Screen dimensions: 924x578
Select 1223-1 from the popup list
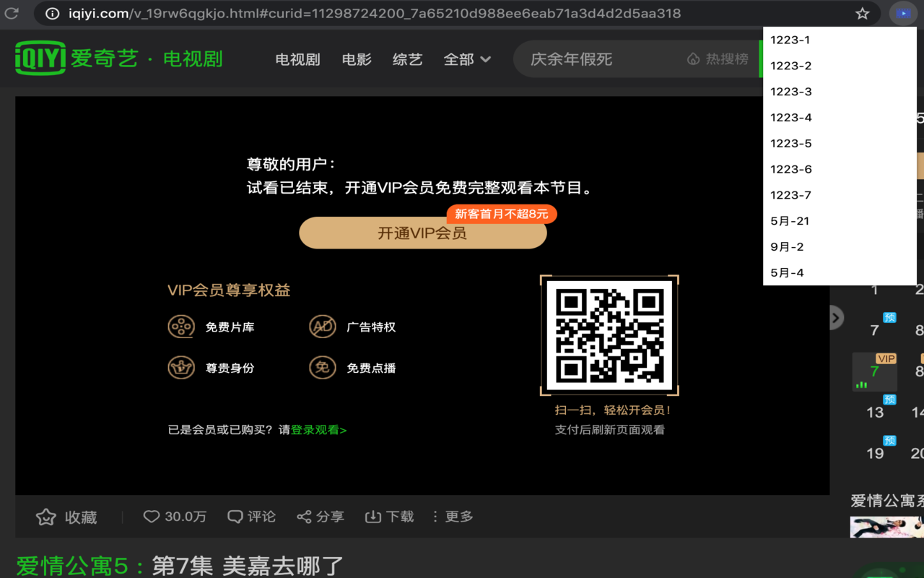[840, 40]
